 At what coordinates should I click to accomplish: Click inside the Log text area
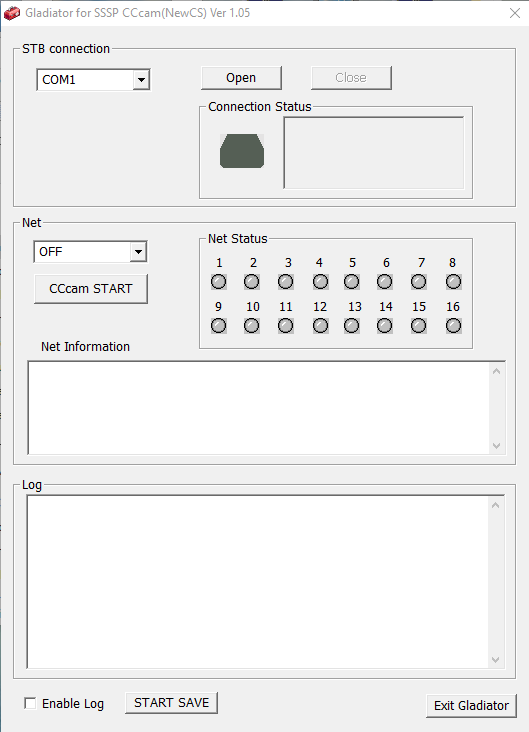point(258,582)
